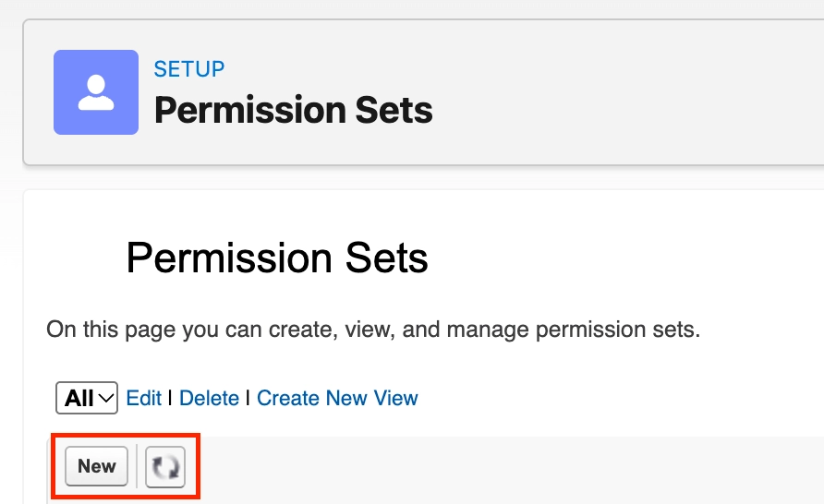The width and height of the screenshot is (824, 504).
Task: Click the blue Permission Sets user icon
Action: click(96, 92)
